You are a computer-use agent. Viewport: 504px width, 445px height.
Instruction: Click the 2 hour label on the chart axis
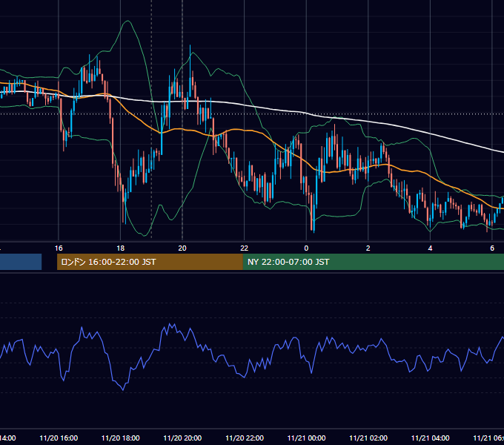click(368, 248)
